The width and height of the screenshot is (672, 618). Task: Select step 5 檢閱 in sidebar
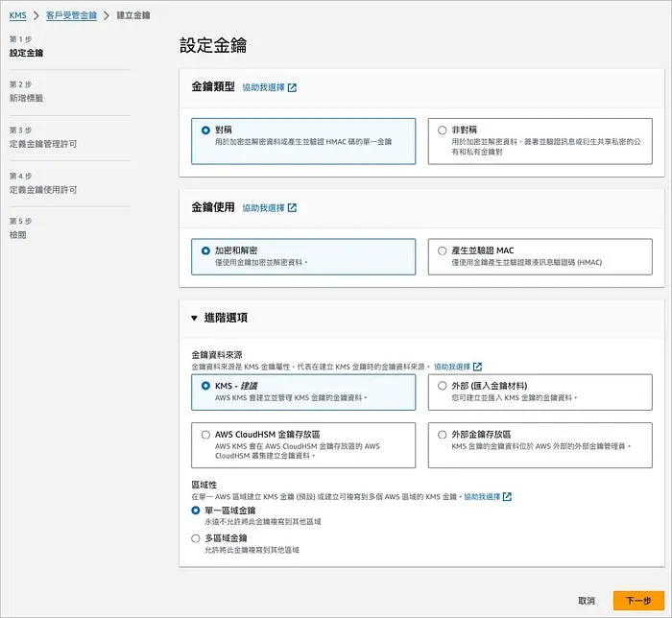tap(18, 235)
